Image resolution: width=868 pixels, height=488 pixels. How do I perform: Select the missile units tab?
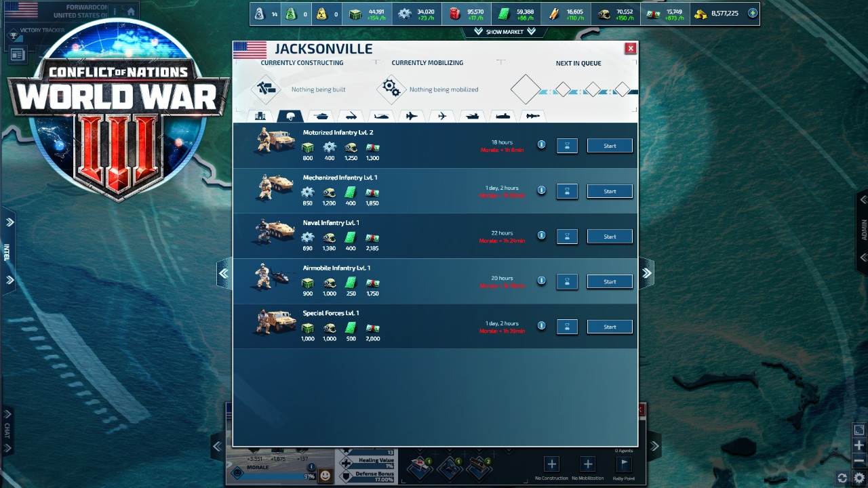tap(533, 116)
